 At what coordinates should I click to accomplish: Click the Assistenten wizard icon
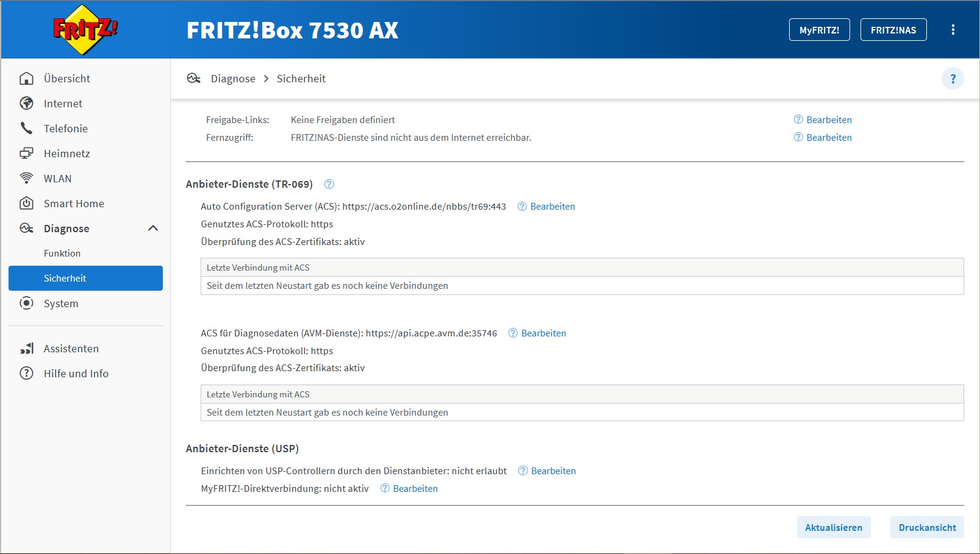point(26,349)
